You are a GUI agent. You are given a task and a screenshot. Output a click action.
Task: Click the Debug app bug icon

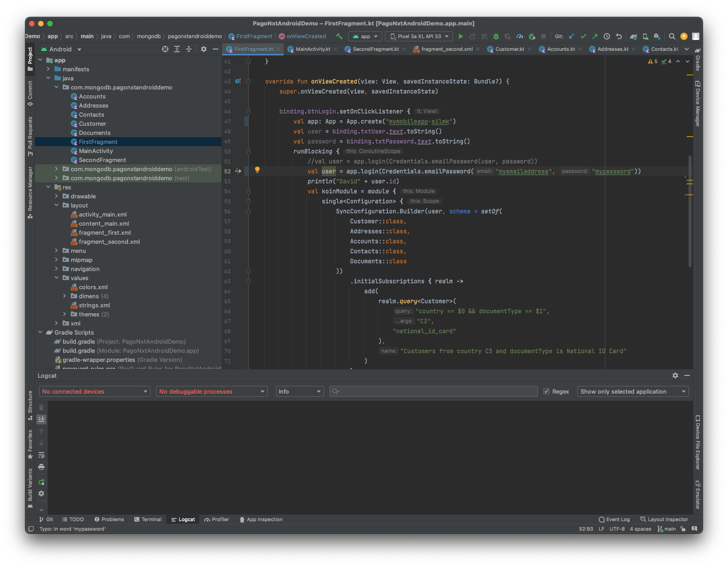(496, 36)
